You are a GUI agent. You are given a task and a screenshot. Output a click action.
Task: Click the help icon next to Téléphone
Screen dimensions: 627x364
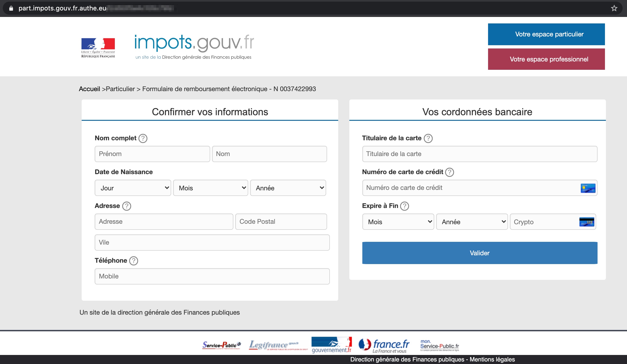click(x=133, y=260)
